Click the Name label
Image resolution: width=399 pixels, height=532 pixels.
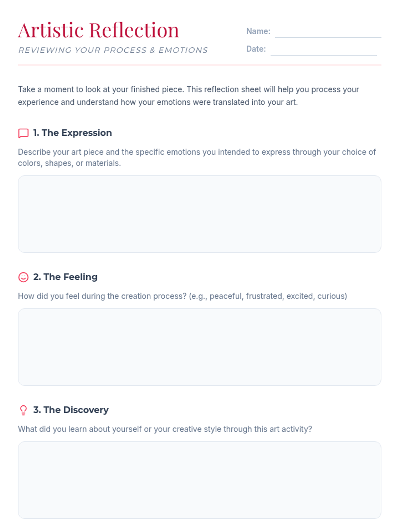[258, 31]
